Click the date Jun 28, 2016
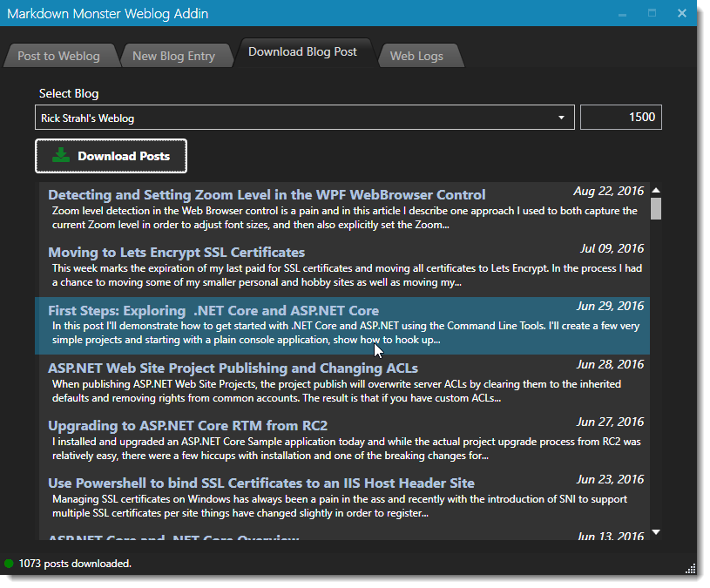The image size is (710, 588). coord(610,364)
